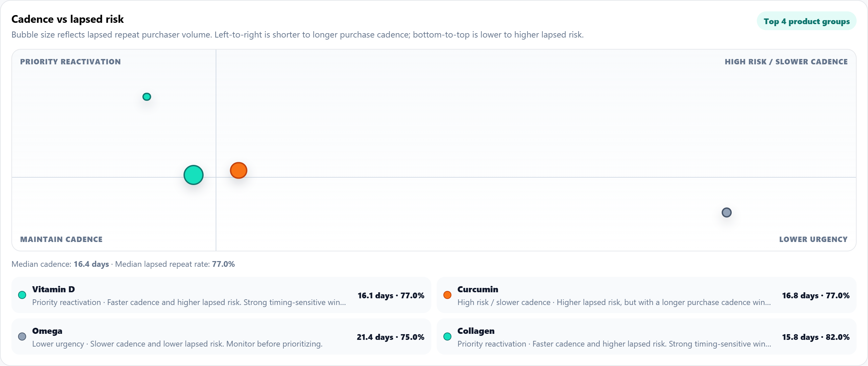
Task: Click the 21.4 days · 75.0% value
Action: [390, 337]
